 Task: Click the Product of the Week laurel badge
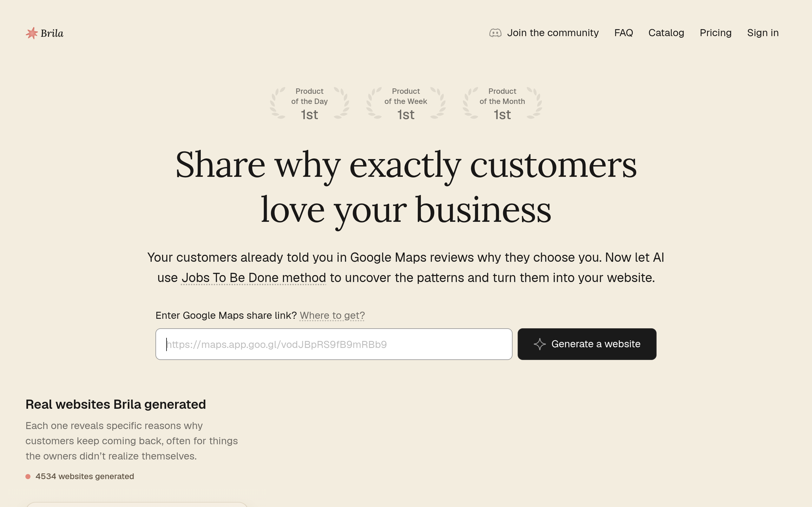tap(406, 103)
